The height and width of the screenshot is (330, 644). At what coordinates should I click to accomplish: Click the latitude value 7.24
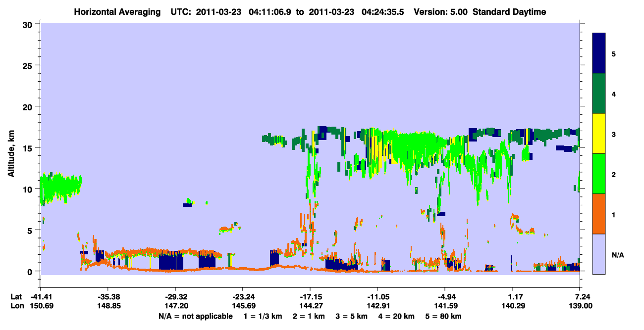(x=580, y=297)
